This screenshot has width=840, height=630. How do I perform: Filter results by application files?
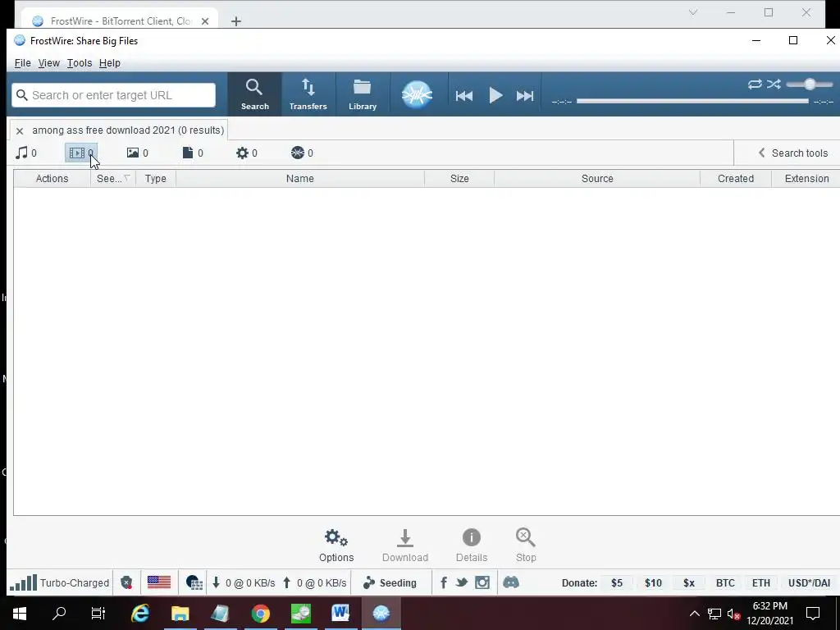246,153
